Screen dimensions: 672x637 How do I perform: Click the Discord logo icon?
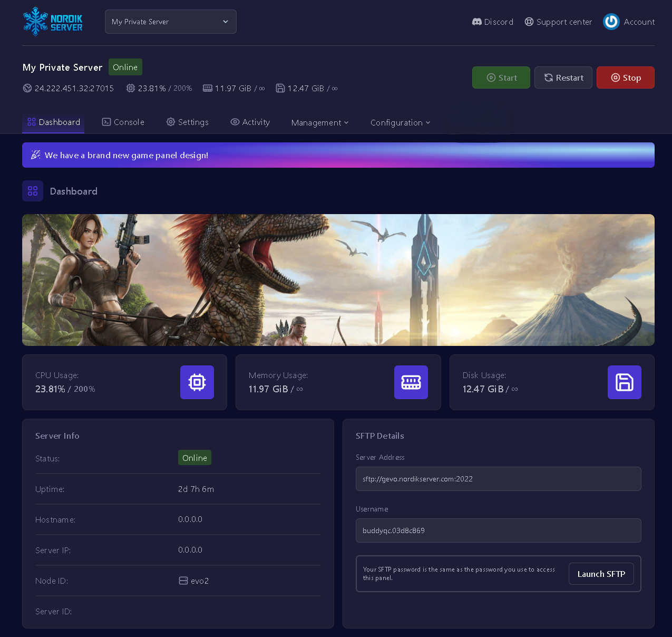[x=476, y=22]
